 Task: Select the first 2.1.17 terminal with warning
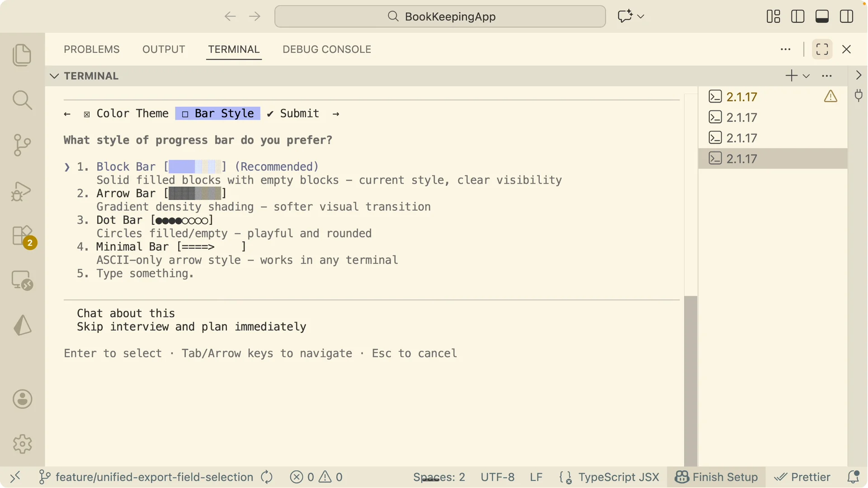pyautogui.click(x=773, y=97)
